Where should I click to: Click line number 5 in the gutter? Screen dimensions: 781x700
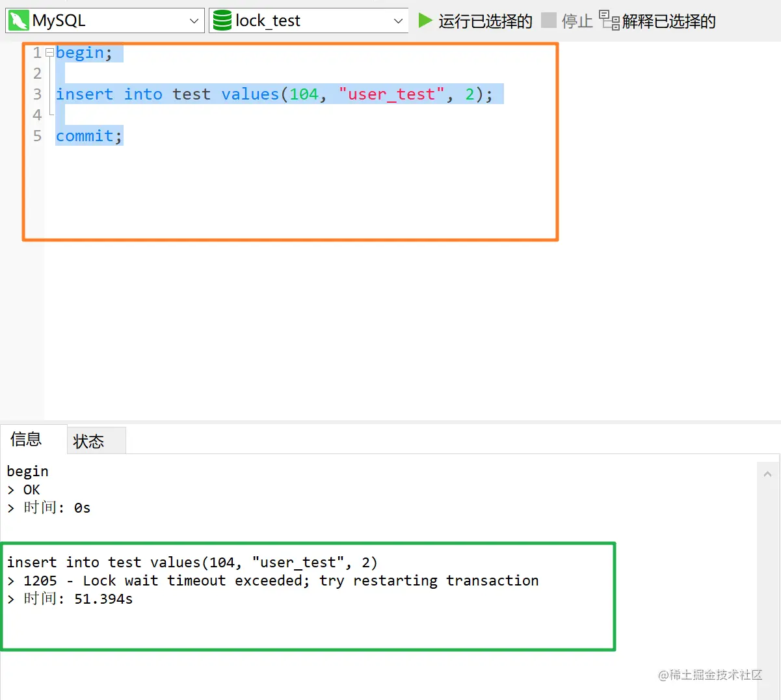click(x=38, y=136)
